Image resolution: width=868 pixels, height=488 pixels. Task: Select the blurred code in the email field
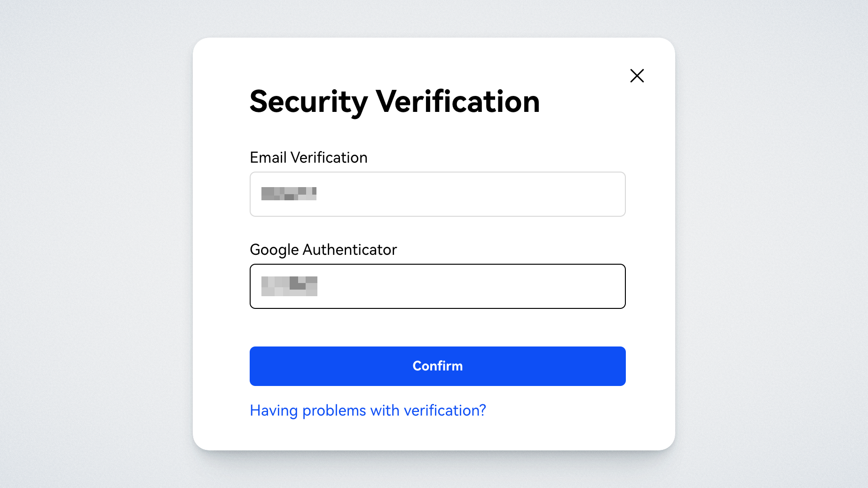(x=289, y=194)
